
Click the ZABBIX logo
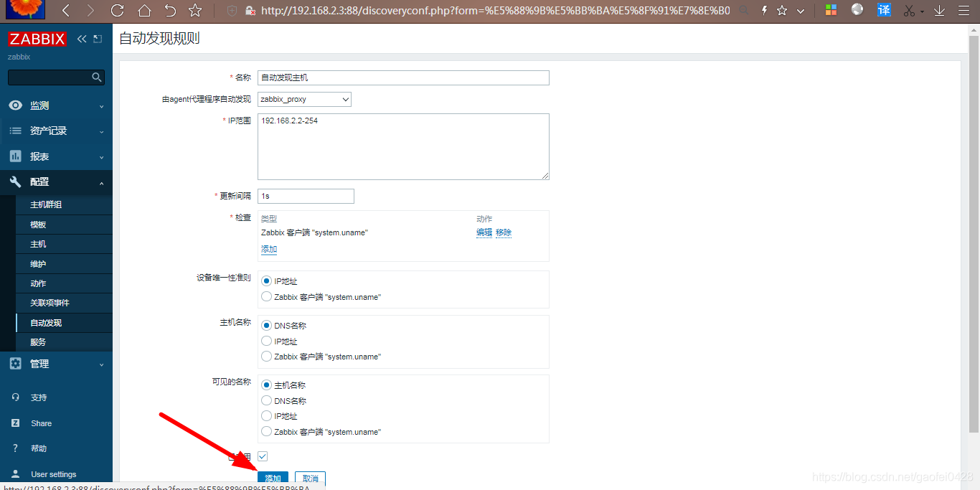tap(37, 39)
